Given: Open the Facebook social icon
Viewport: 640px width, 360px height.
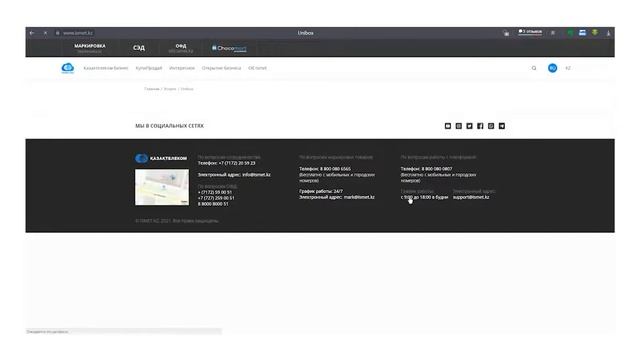Looking at the screenshot, I should point(480,126).
